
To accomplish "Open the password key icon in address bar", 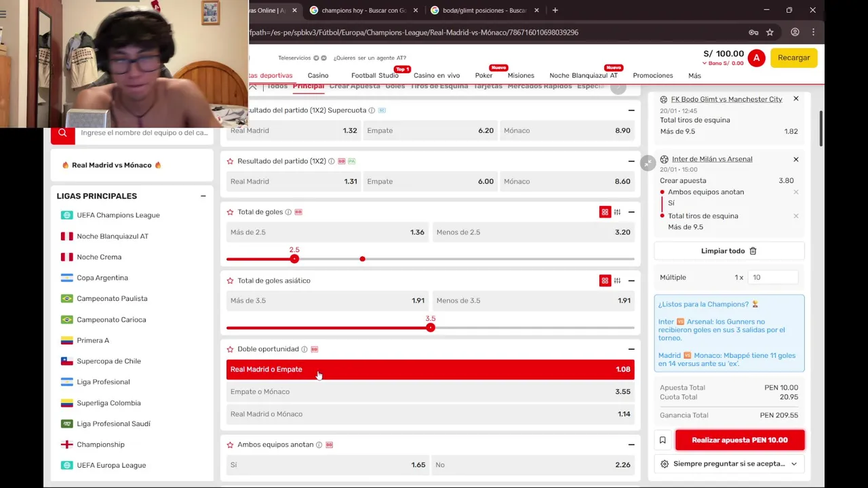I will 753,32.
